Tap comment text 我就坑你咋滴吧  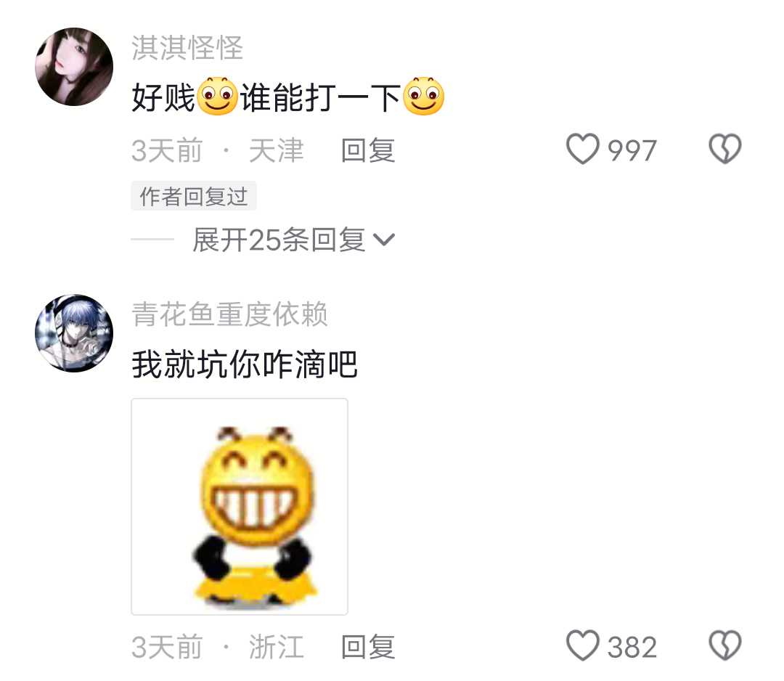245,364
